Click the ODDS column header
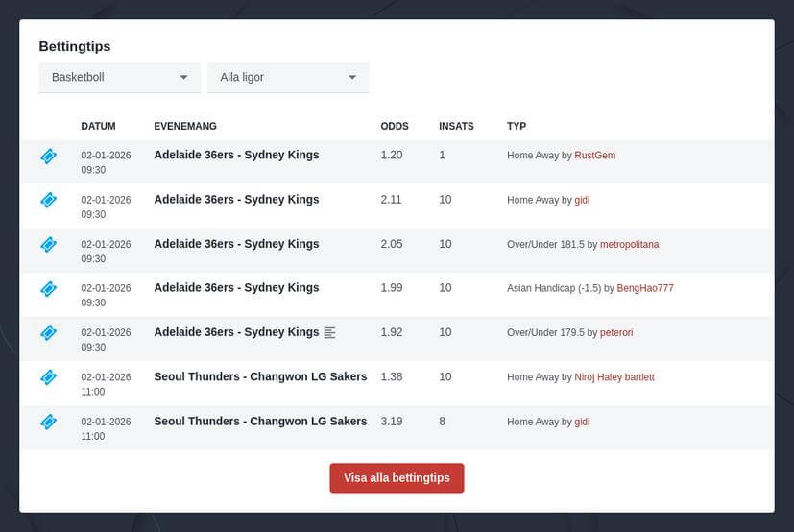 coord(394,126)
